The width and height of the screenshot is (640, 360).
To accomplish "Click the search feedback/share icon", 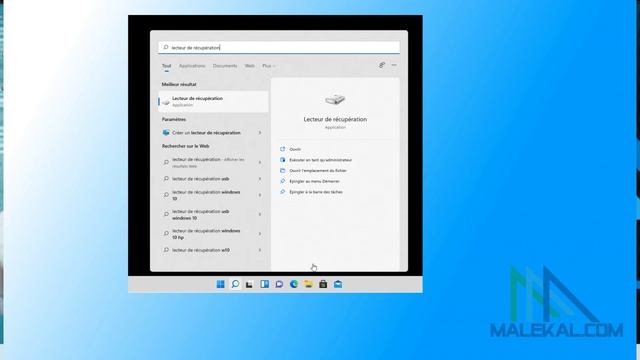I will tap(382, 65).
